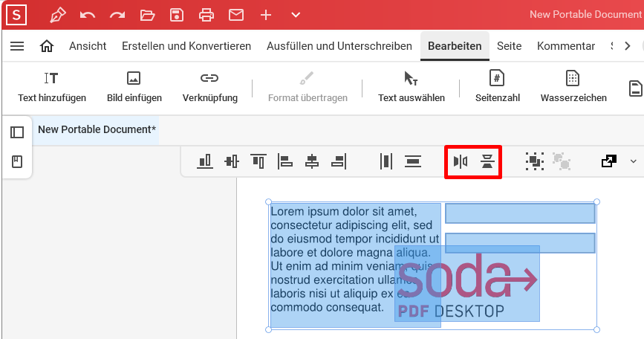Select the Bearbeiten tab

[455, 46]
